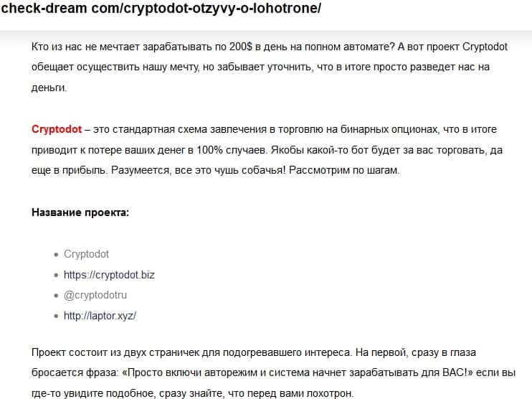
Task: Click the check-dream URL header text
Action: tap(161, 9)
